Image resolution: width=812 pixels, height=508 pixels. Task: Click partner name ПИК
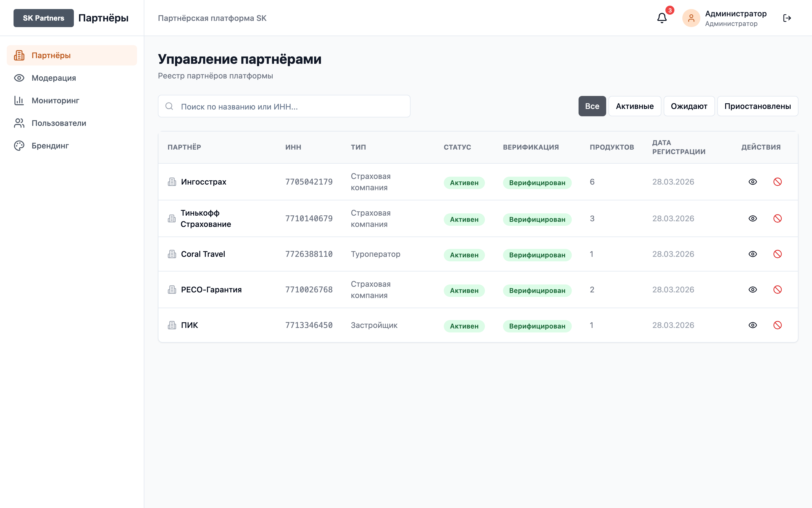189,325
